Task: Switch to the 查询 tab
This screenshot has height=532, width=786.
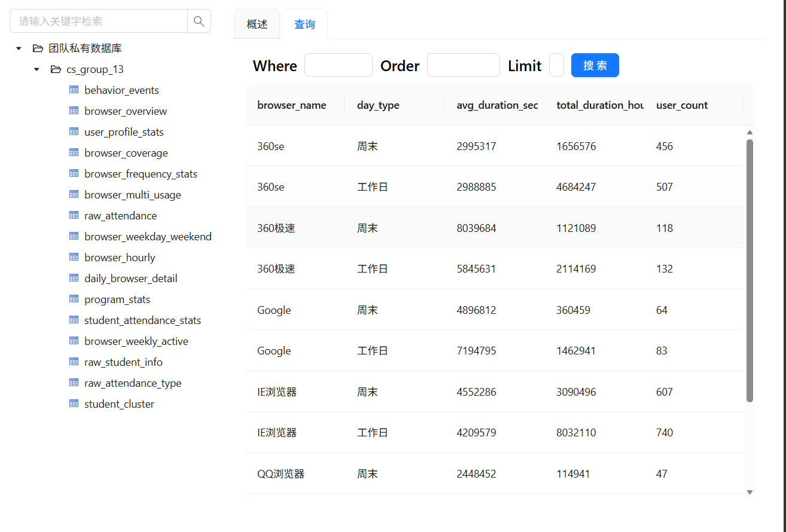Action: [304, 25]
